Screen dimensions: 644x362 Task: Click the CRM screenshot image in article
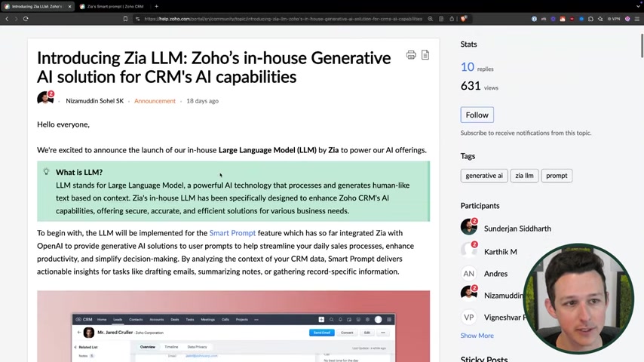(x=233, y=327)
